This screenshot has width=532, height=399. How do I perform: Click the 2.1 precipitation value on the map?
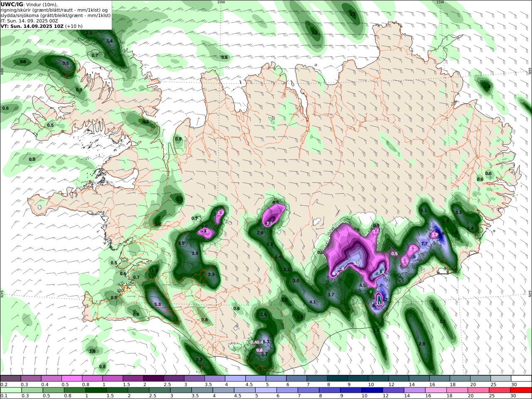pos(286,270)
